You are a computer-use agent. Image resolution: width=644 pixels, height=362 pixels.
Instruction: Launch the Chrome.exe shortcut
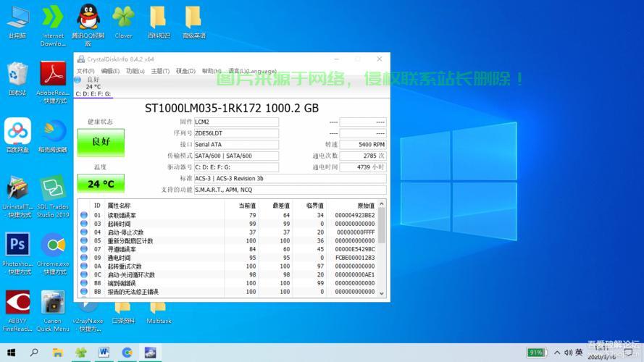pos(53,253)
